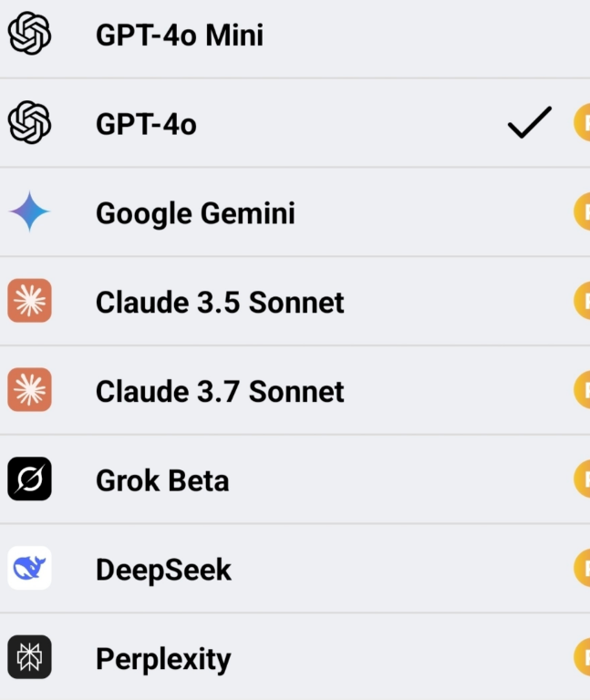Select the Perplexity label
Viewport: 590px width, 700px height.
[x=163, y=659]
